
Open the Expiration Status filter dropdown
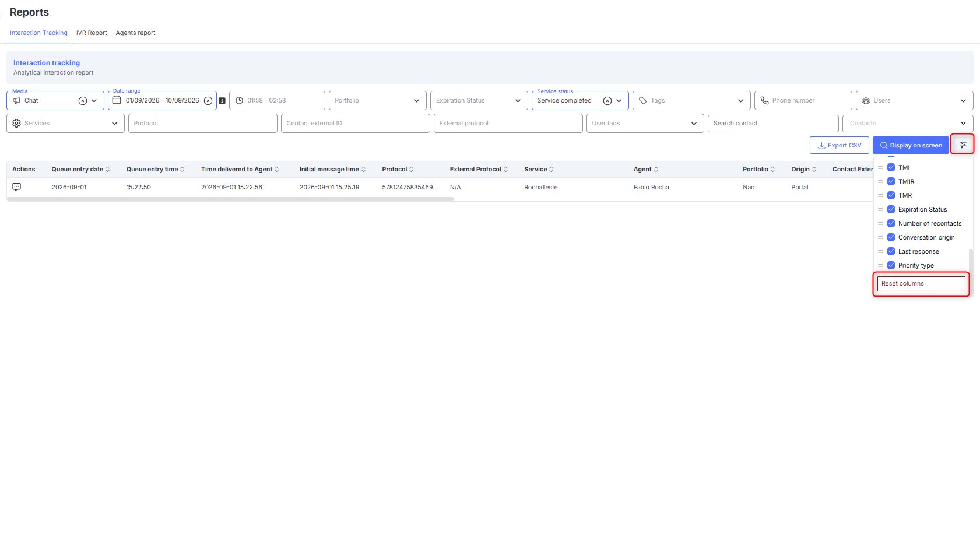(479, 101)
